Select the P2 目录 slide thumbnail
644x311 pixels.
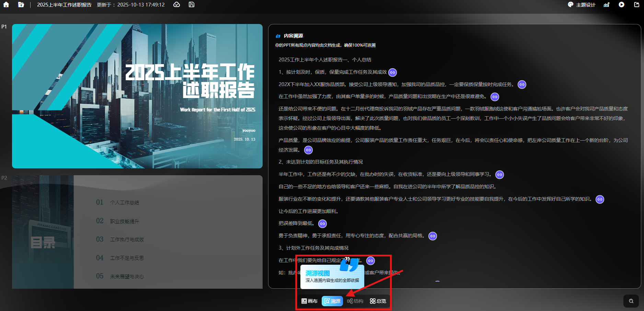[x=137, y=232]
